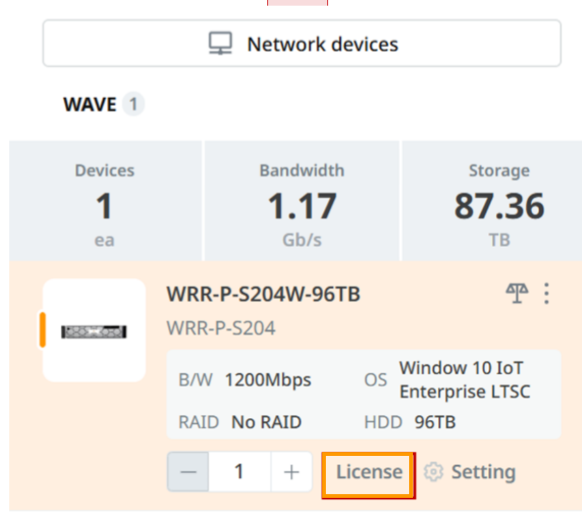The height and width of the screenshot is (515, 582).
Task: Click the Setting gear icon
Action: point(434,472)
